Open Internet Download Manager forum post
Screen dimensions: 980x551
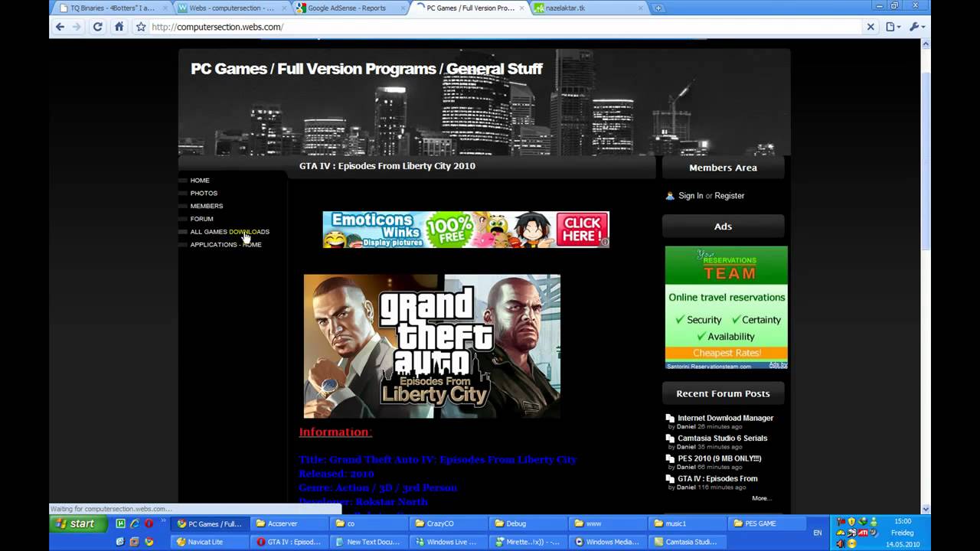(x=725, y=419)
